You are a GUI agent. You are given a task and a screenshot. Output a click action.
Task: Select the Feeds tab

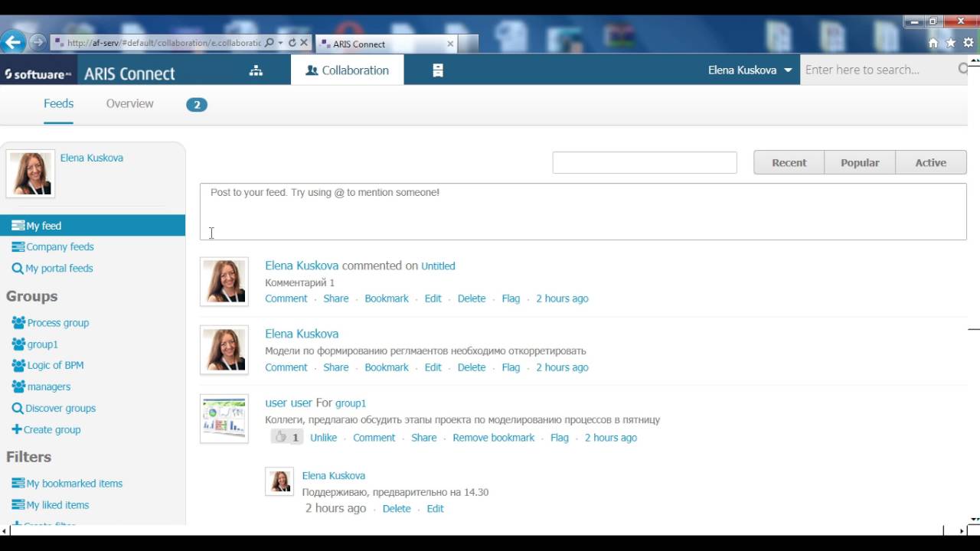pos(58,103)
